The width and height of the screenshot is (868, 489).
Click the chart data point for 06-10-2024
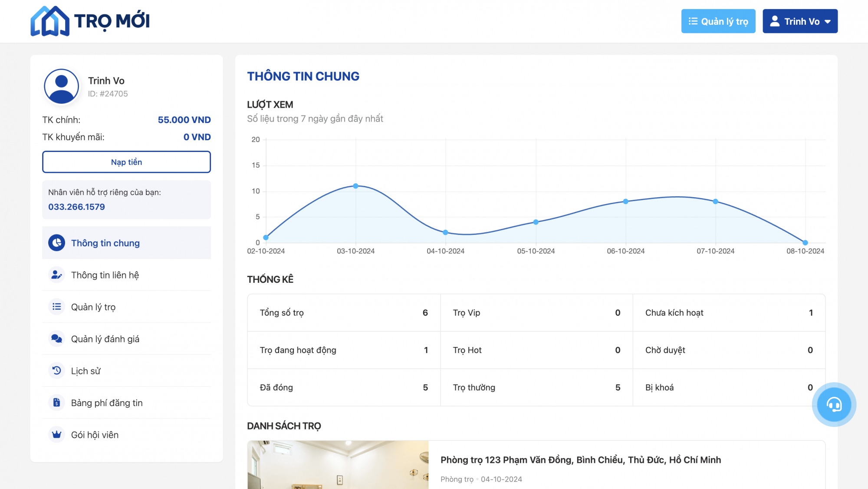[x=625, y=201]
